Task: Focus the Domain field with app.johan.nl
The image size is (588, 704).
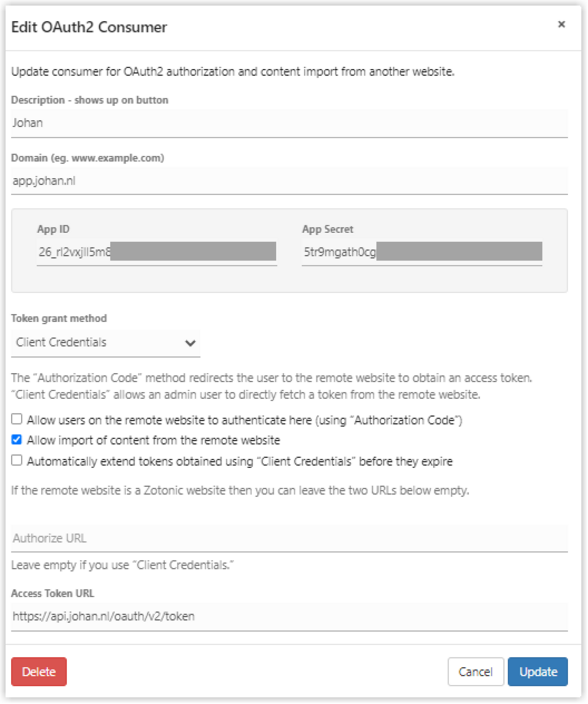Action: tap(289, 181)
